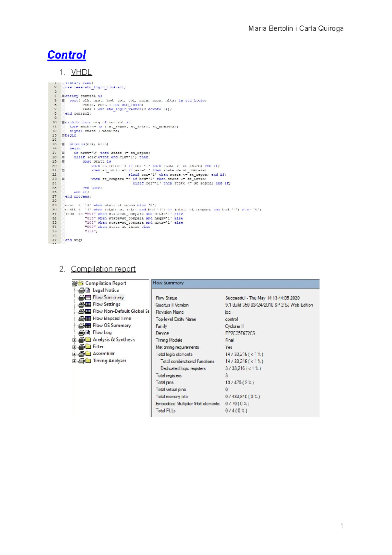Click the 'Total virtual pins' row label

[x=171, y=390]
